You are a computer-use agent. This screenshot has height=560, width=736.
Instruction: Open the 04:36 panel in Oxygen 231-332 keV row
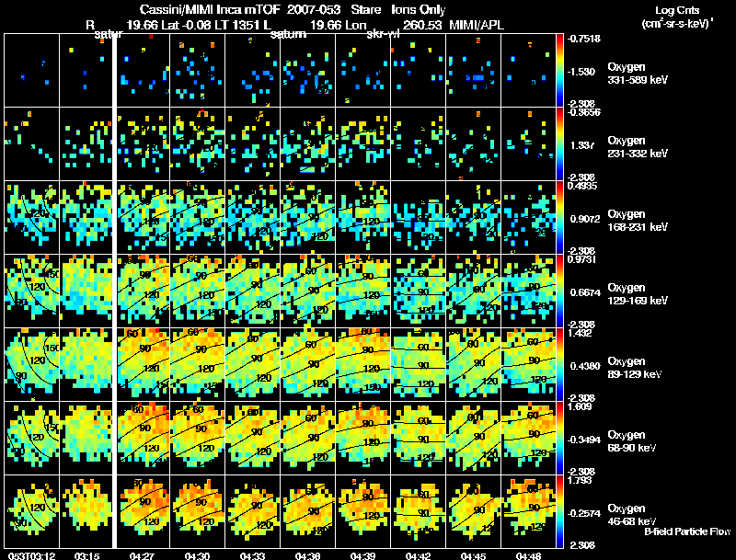tap(307, 144)
